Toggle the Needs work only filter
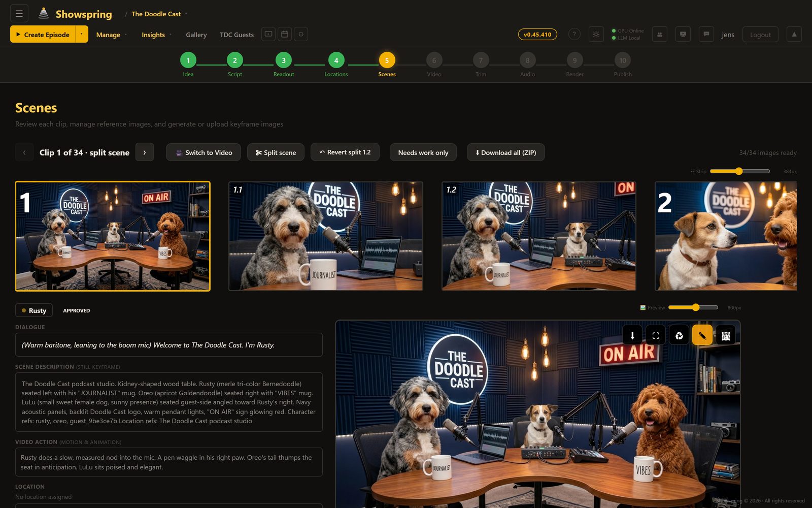The image size is (812, 508). pos(423,152)
